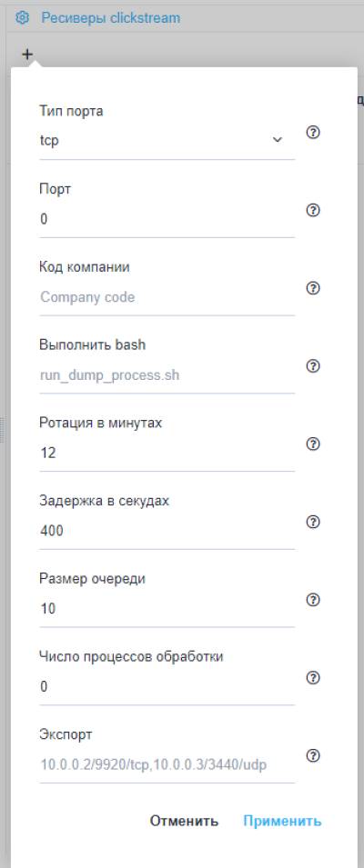Focus the Company code input field
This screenshot has height=868, width=364.
coord(167,297)
